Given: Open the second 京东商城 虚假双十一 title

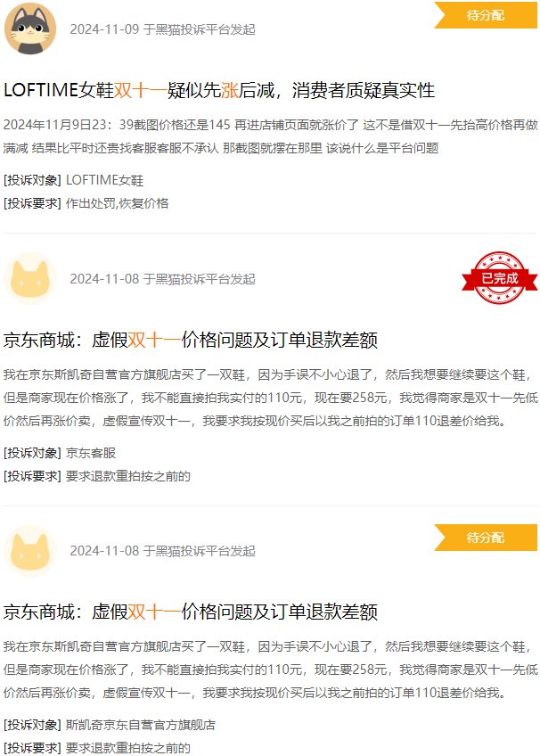Looking at the screenshot, I should (x=191, y=340).
